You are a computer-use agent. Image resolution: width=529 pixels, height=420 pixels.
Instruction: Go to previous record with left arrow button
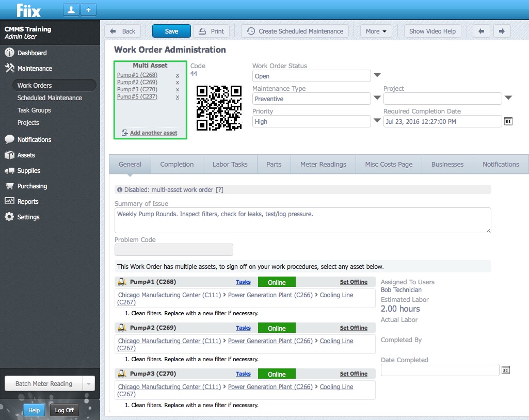tap(482, 31)
